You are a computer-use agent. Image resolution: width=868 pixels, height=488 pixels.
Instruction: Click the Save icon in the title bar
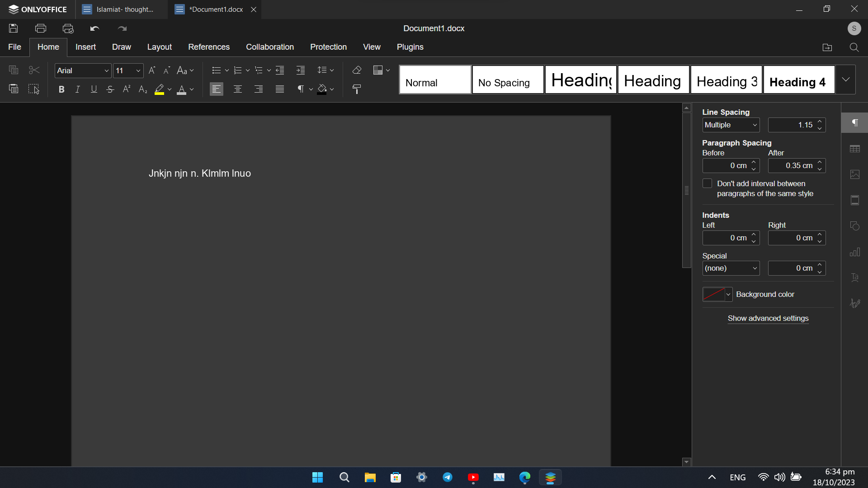pyautogui.click(x=14, y=28)
